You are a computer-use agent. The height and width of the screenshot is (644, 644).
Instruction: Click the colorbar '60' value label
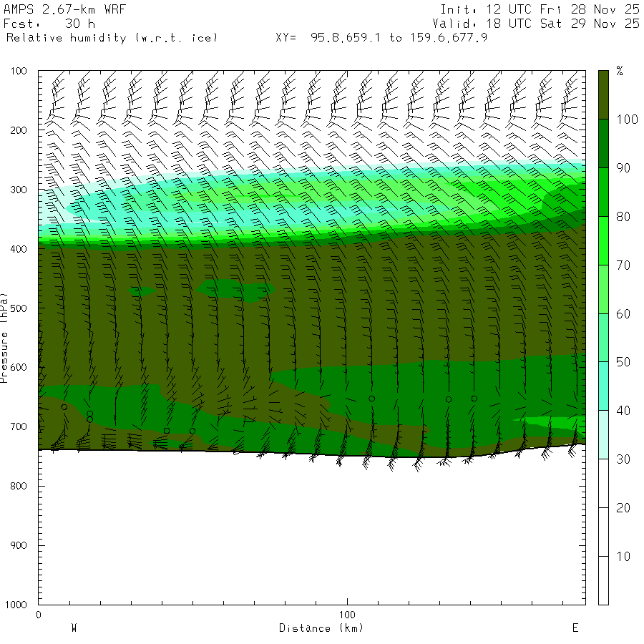[623, 314]
